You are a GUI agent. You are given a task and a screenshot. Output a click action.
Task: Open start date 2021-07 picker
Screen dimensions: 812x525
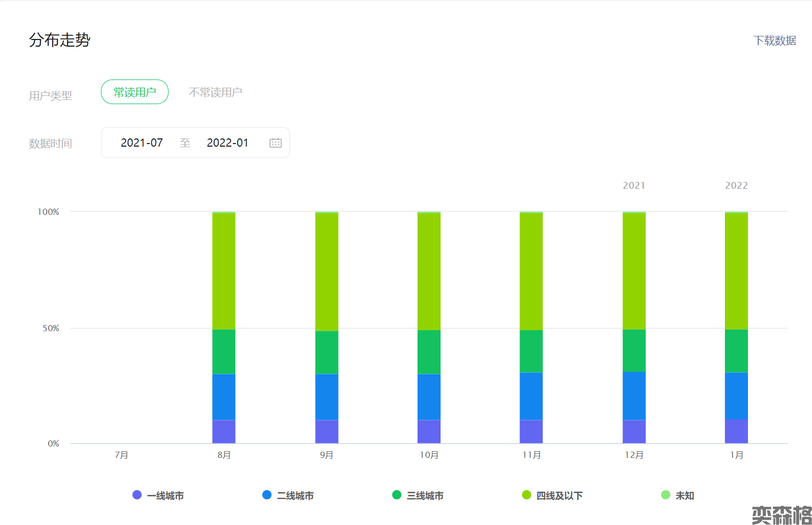click(x=142, y=143)
